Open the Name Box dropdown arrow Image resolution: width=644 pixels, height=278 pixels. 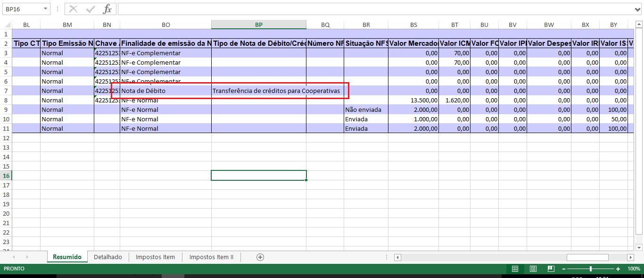pos(46,8)
